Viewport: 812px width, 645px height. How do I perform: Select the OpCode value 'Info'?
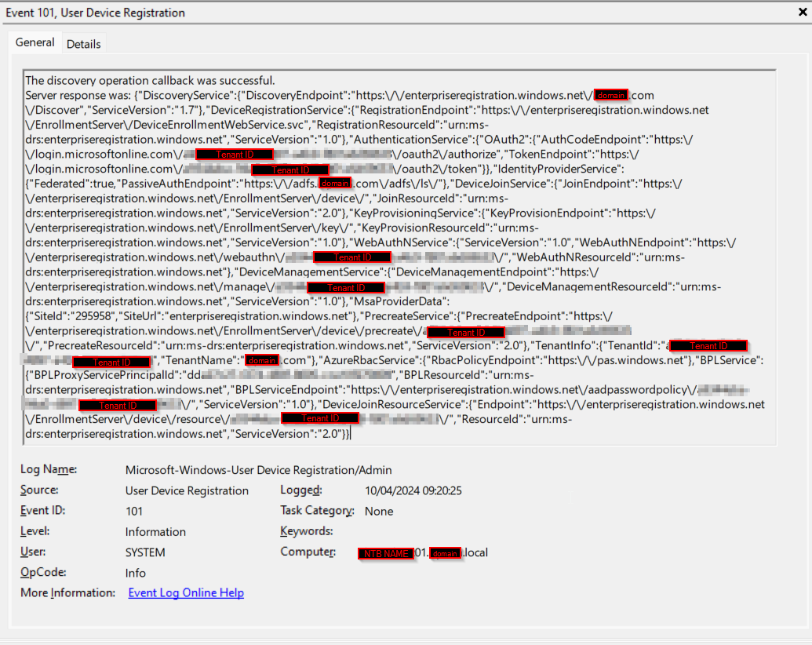coord(135,573)
